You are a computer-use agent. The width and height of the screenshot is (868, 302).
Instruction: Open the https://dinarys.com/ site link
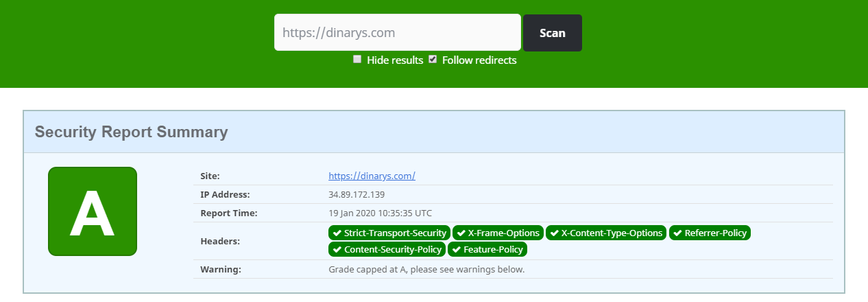(372, 176)
